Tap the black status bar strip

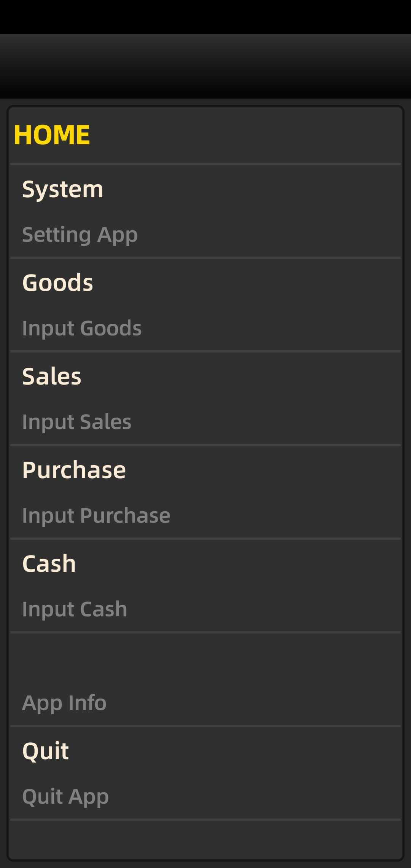(205, 17)
